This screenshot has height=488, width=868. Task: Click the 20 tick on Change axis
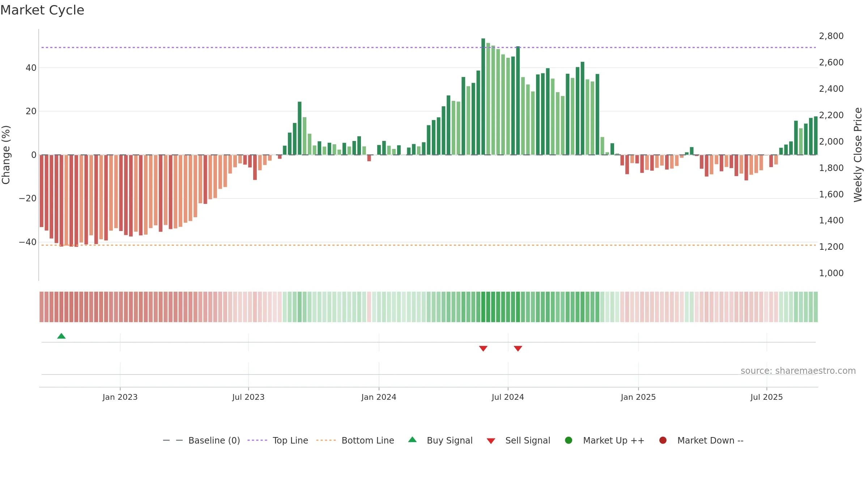(31, 111)
